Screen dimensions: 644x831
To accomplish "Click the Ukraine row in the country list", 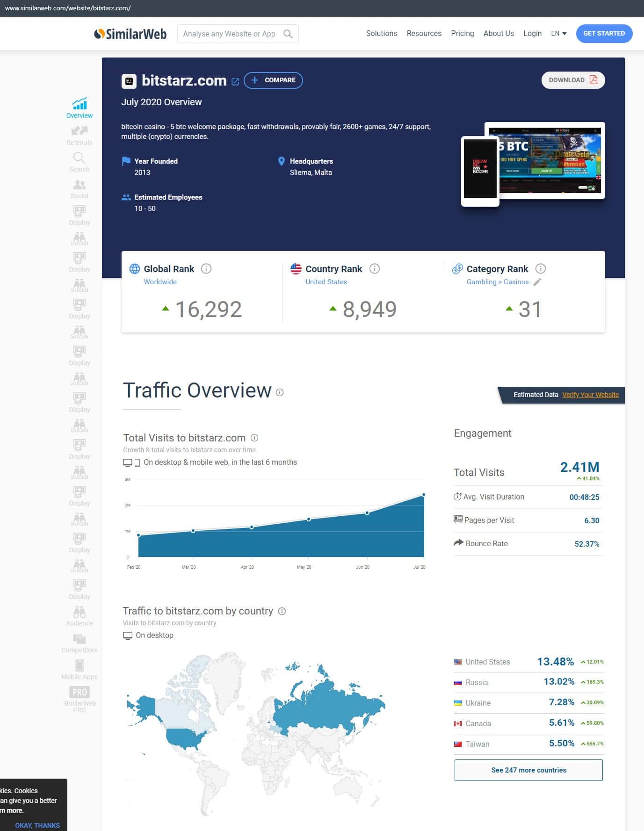I will click(528, 703).
